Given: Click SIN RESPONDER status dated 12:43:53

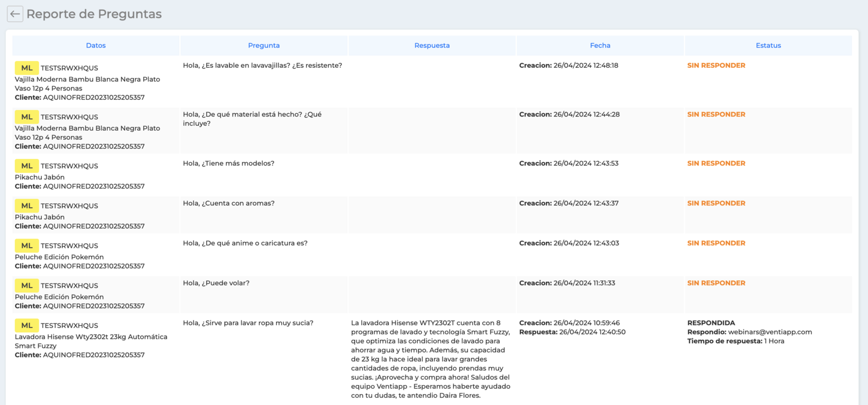Looking at the screenshot, I should (716, 163).
